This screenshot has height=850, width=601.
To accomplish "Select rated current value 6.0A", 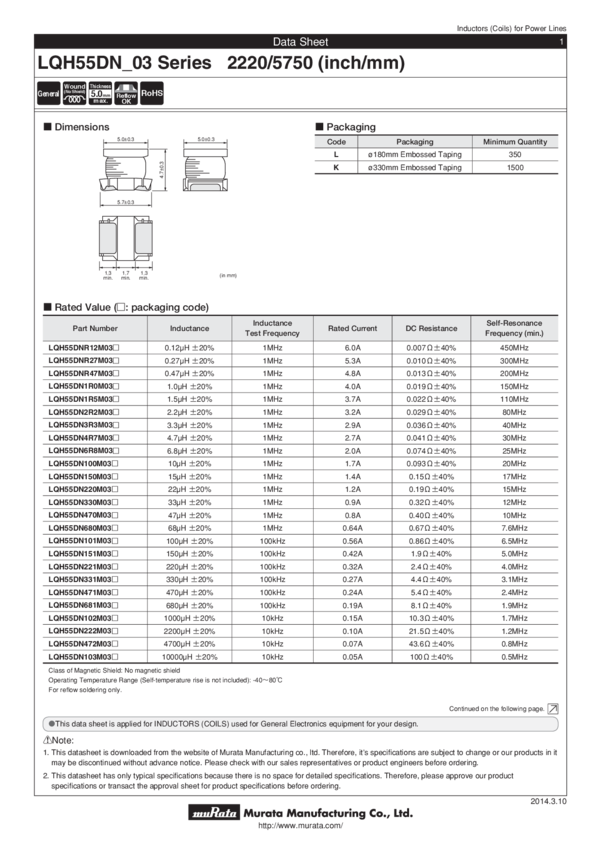I will coord(352,348).
